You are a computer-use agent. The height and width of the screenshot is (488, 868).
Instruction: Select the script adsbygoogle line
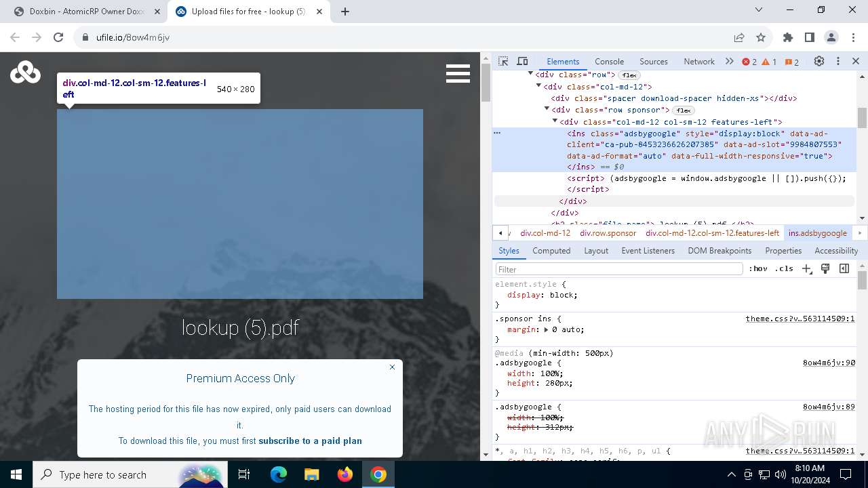pyautogui.click(x=707, y=178)
